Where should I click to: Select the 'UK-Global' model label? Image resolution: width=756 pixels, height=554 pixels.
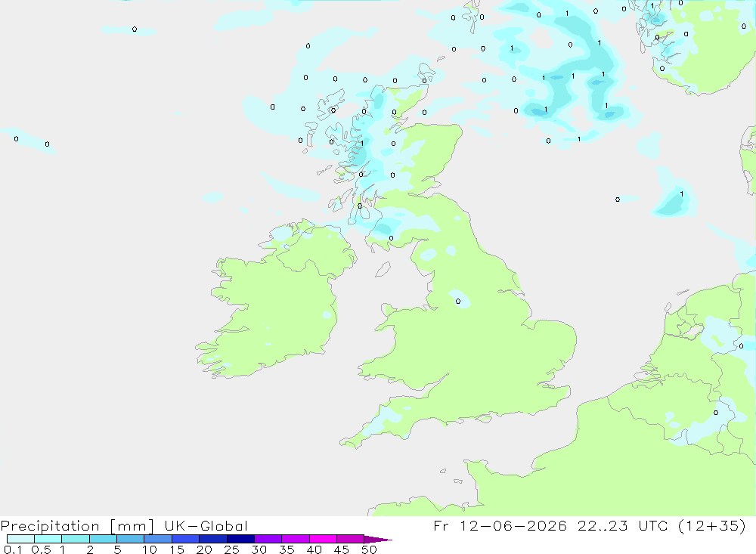coord(206,526)
